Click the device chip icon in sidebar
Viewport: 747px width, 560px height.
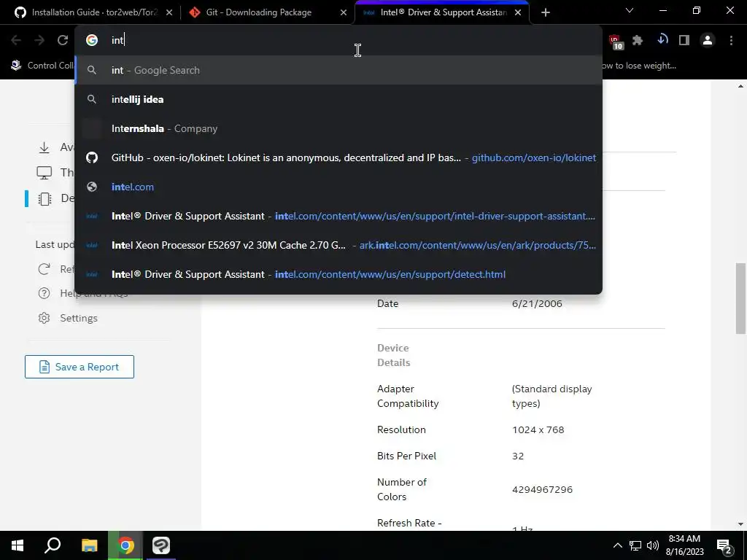(x=44, y=198)
